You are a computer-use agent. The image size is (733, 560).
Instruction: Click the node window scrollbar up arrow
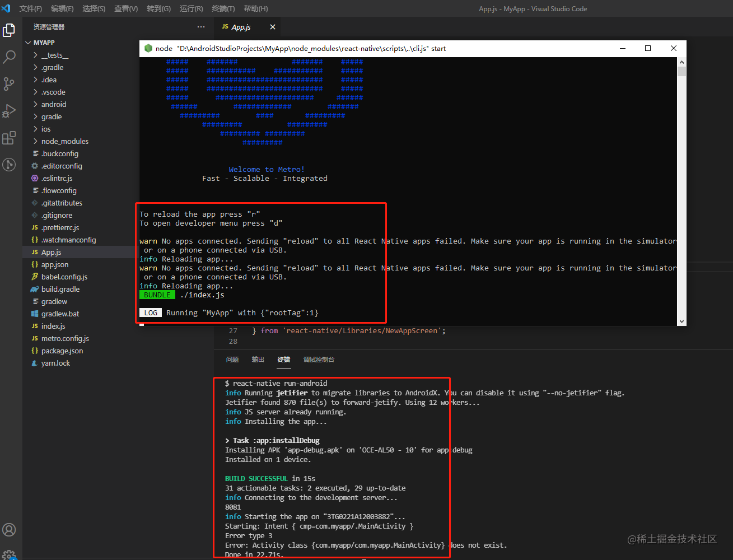tap(681, 62)
